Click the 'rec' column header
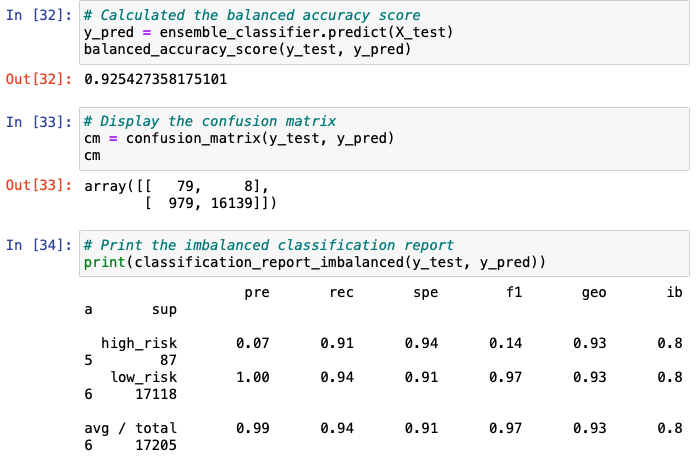This screenshot has height=462, width=698. pos(341,292)
